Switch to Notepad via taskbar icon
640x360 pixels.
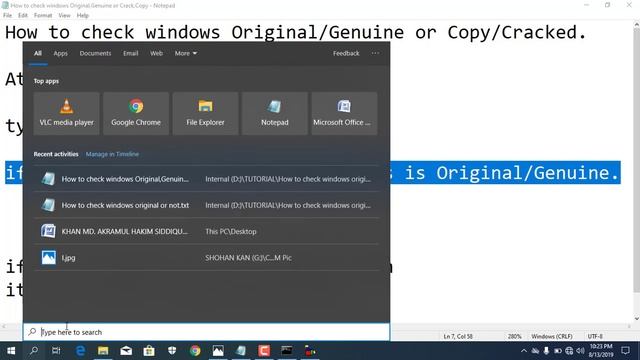coord(241,351)
